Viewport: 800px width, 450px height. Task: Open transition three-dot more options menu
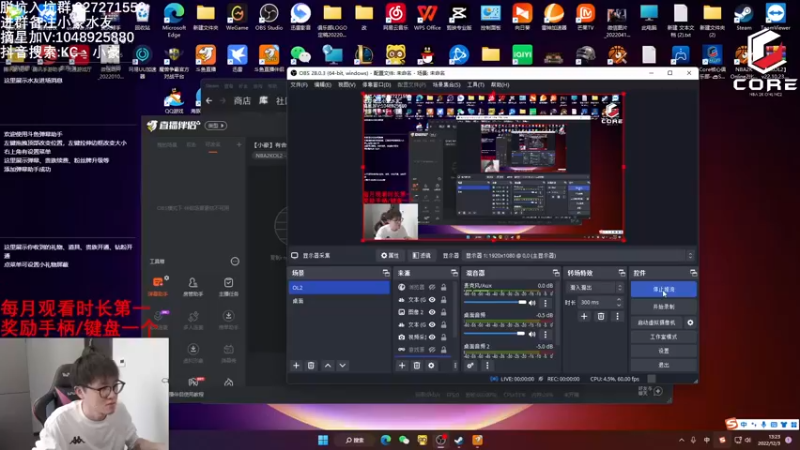(x=617, y=316)
